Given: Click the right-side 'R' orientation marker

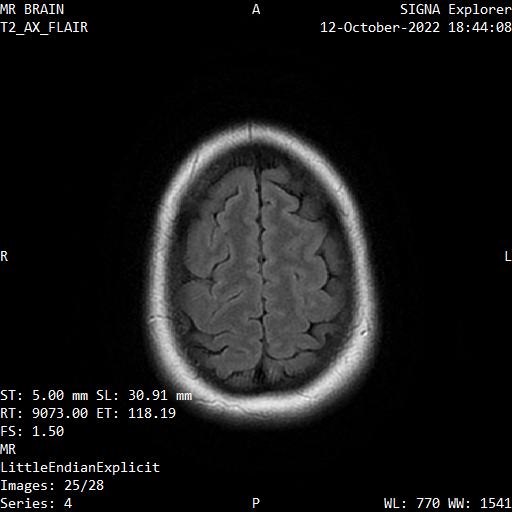Looking at the screenshot, I should tap(4, 256).
